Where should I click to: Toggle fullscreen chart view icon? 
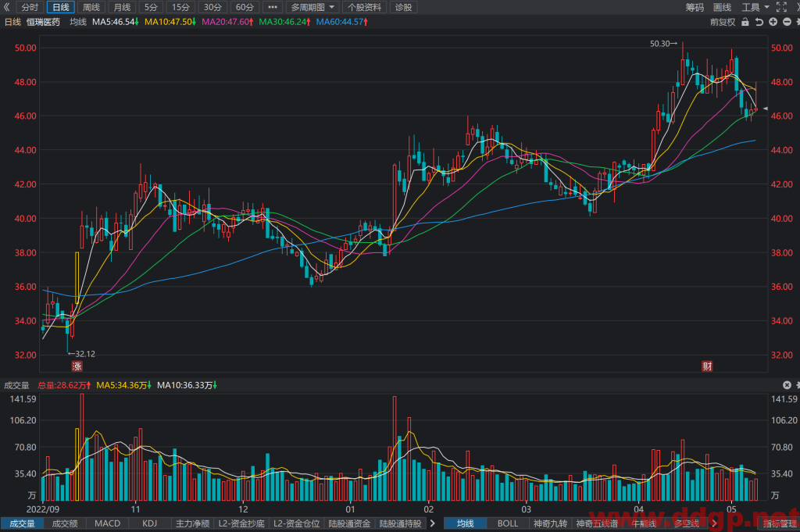click(x=781, y=7)
